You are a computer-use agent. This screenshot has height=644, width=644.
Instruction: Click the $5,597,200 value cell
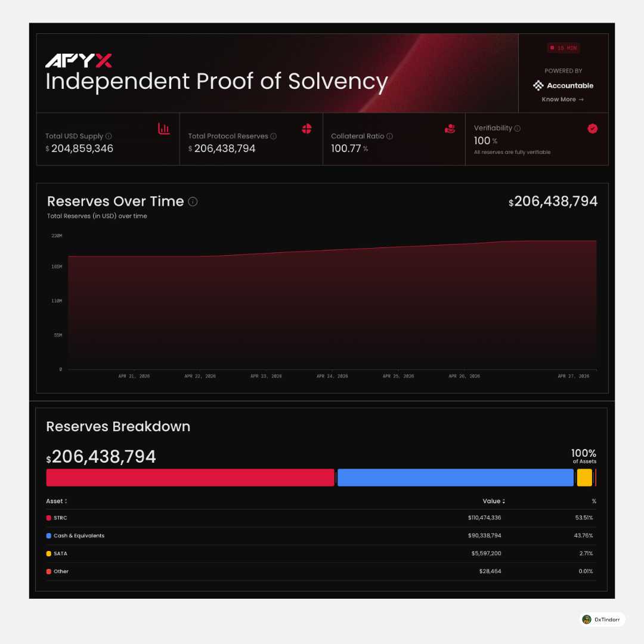click(486, 553)
